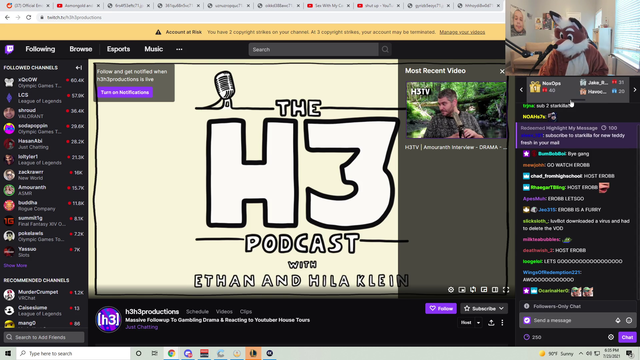Open Caiseslume recommended channel
This screenshot has height=360, width=640.
[44, 311]
